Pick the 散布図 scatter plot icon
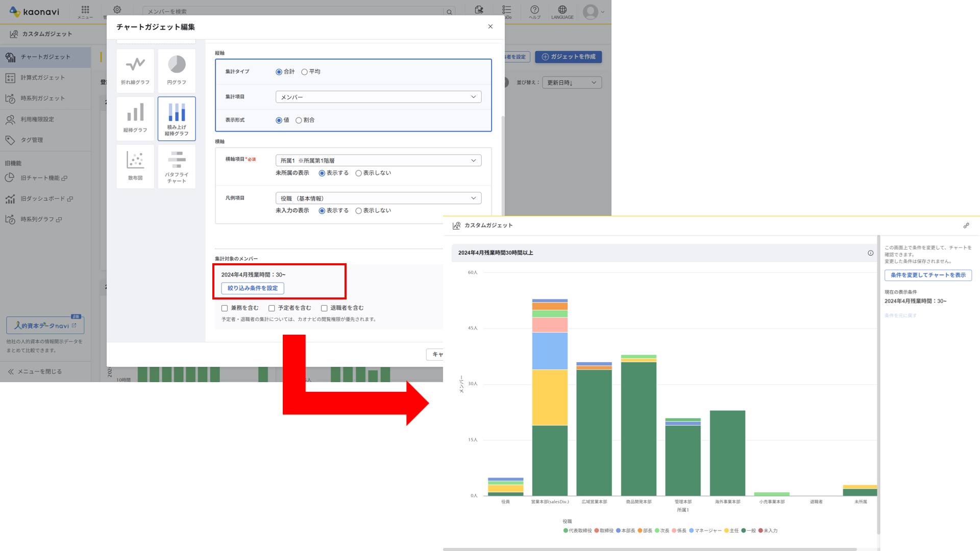 135,166
